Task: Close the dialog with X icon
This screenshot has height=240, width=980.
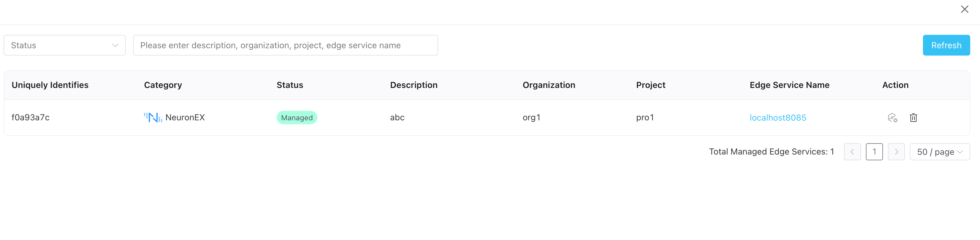Action: tap(964, 9)
